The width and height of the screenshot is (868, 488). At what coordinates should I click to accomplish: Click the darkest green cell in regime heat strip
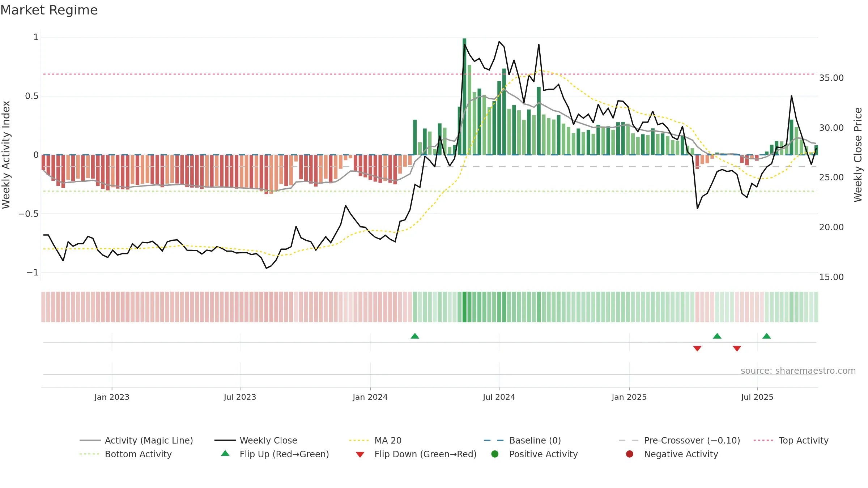click(x=464, y=307)
